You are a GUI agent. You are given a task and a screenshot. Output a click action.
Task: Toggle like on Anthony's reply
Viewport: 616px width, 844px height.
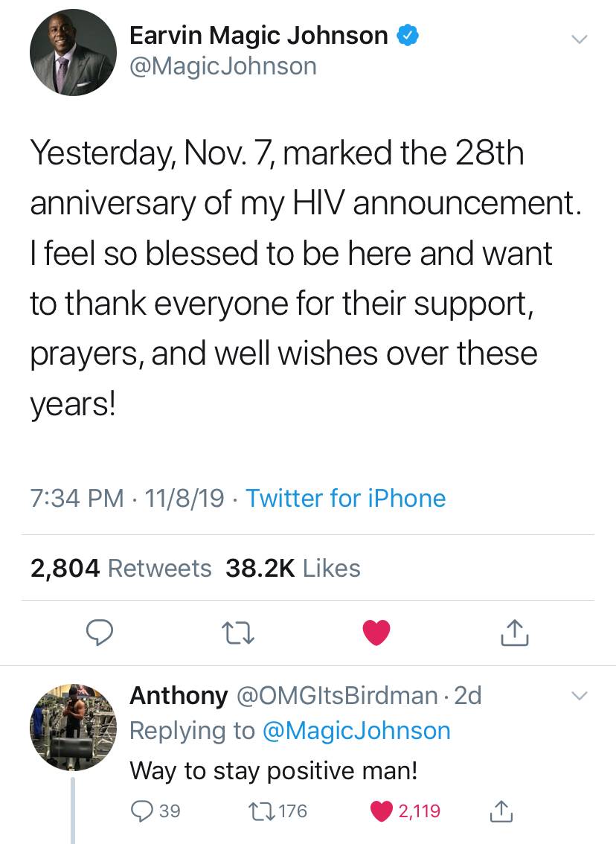point(384,811)
